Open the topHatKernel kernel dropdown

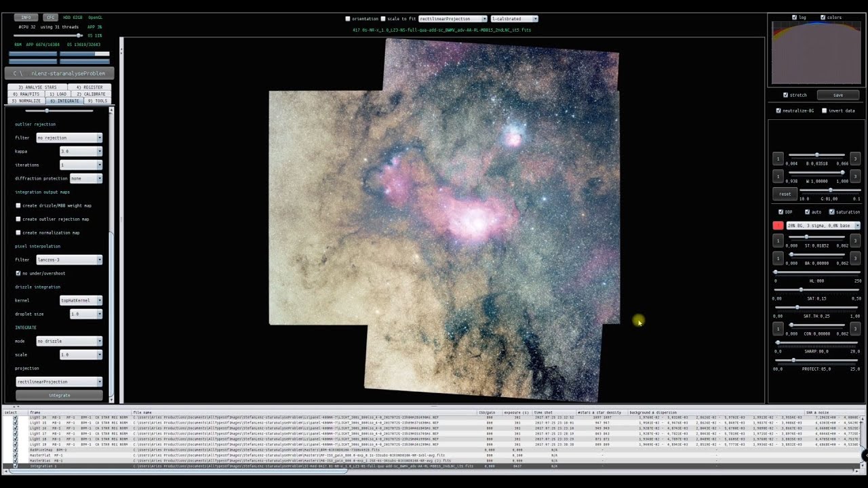(x=81, y=300)
